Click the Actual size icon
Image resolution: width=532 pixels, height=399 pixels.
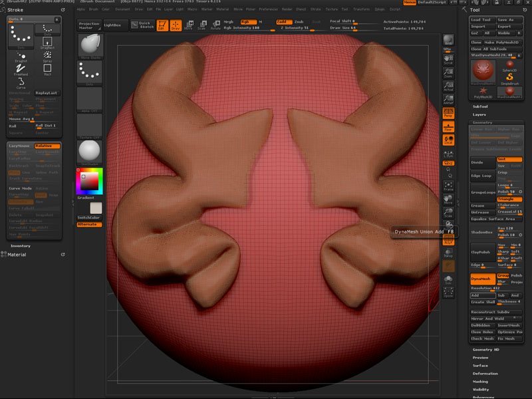click(448, 86)
